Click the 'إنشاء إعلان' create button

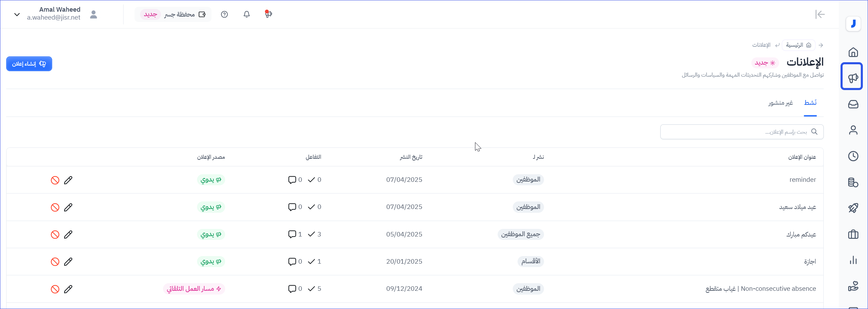[29, 64]
